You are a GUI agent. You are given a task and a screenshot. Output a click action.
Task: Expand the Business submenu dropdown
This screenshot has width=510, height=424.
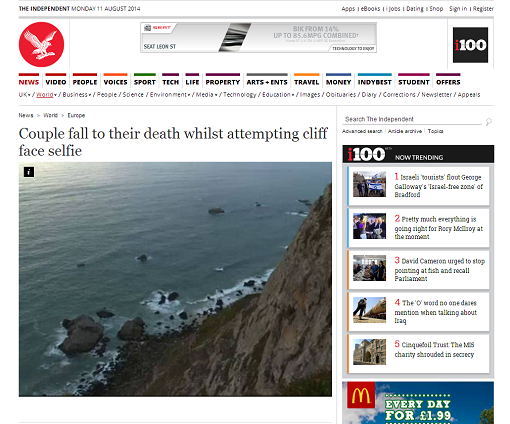pyautogui.click(x=90, y=95)
